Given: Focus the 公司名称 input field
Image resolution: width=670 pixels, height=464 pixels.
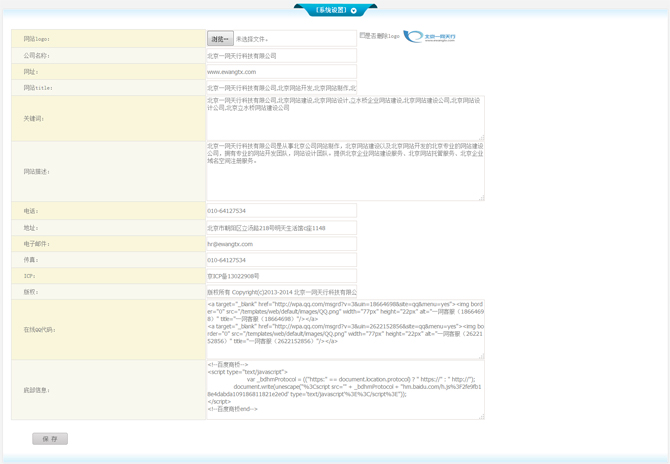Looking at the screenshot, I should [x=281, y=56].
